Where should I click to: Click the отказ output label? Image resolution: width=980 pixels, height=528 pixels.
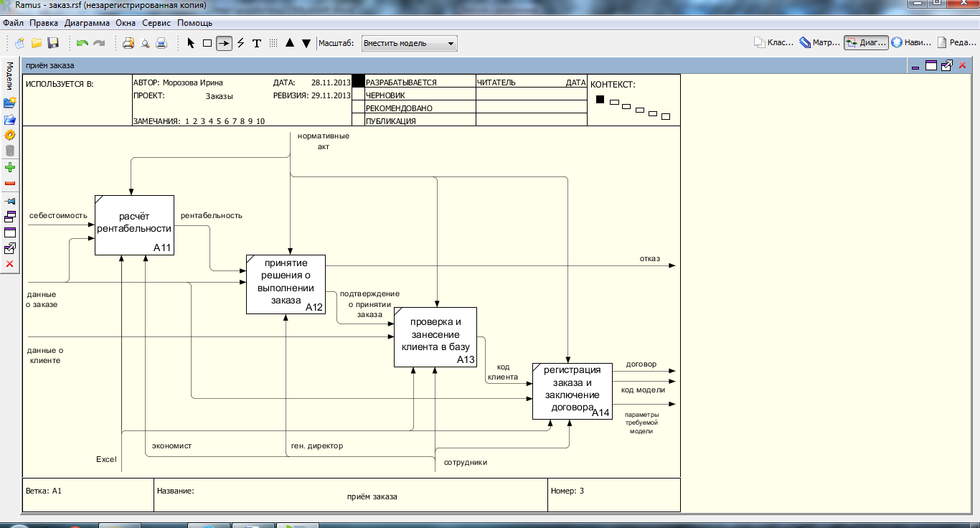point(650,258)
